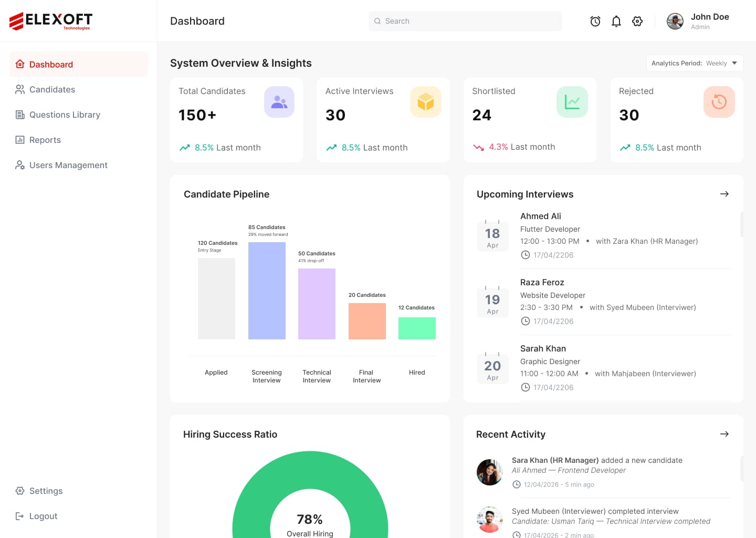This screenshot has height=538, width=756.
Task: Click the John Doe account name
Action: [710, 17]
